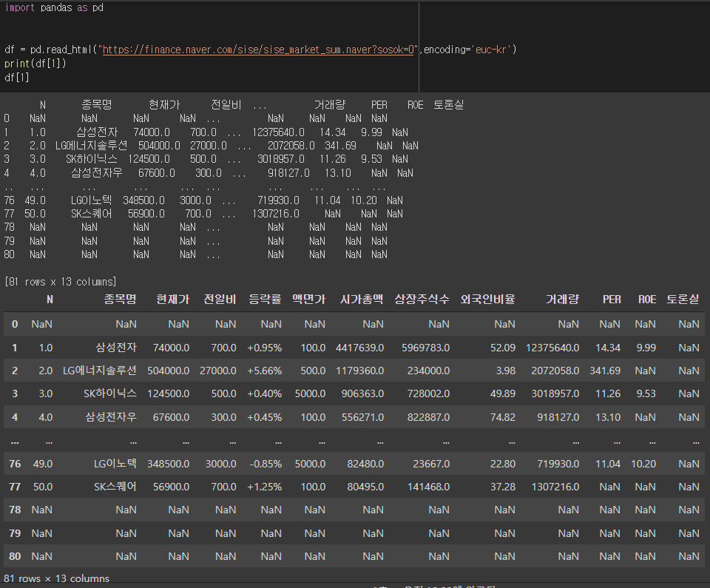
Task: Click the 외국인비율 column header
Action: click(487, 299)
